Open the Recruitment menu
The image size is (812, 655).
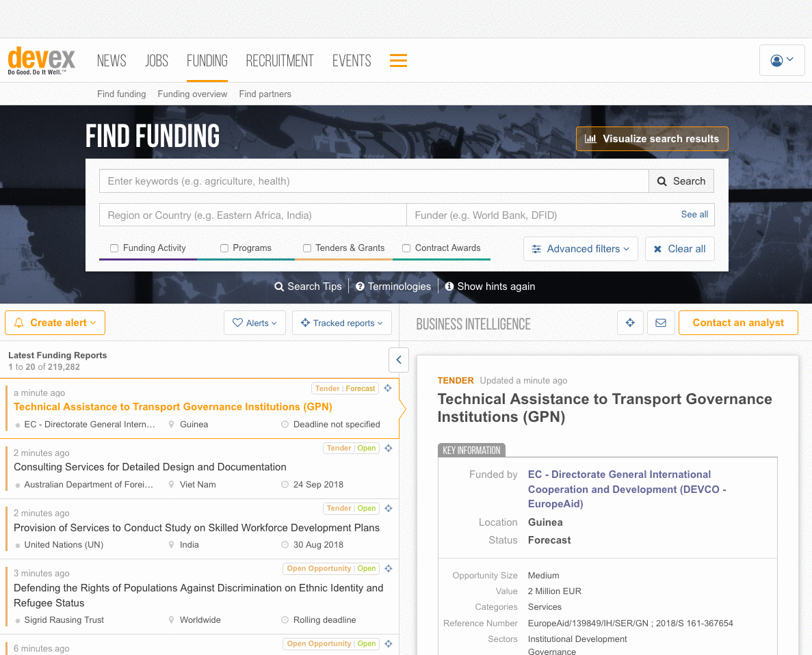click(280, 61)
